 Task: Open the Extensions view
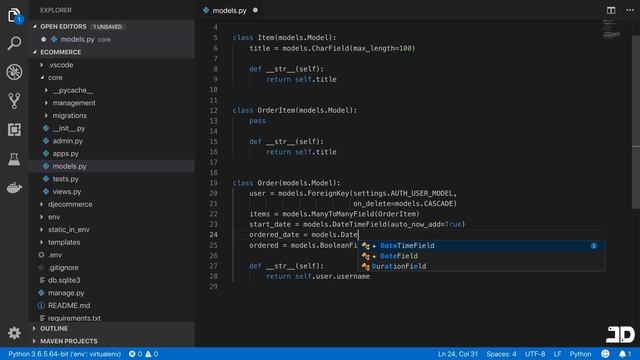[14, 130]
